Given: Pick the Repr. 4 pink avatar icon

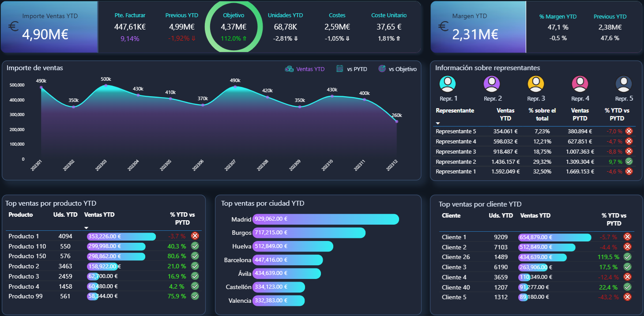Looking at the screenshot, I should [580, 84].
